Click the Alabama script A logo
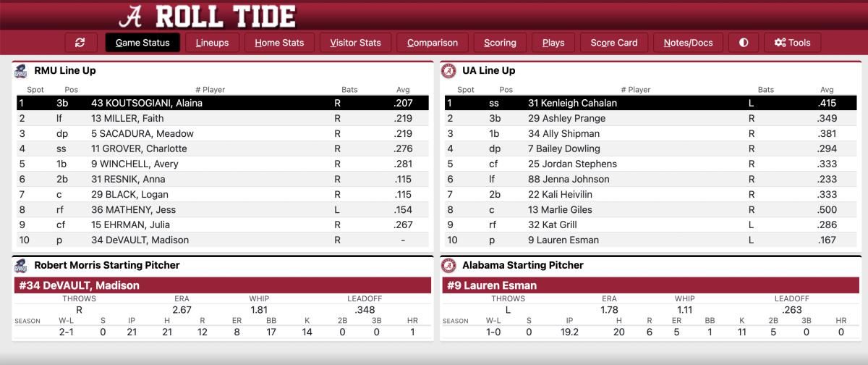868x365 pixels. 130,15
